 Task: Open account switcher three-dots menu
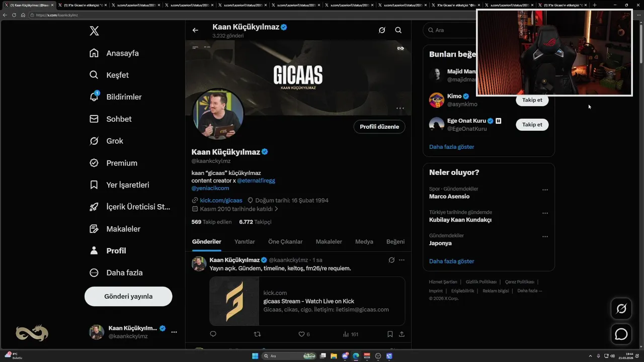[x=174, y=332]
